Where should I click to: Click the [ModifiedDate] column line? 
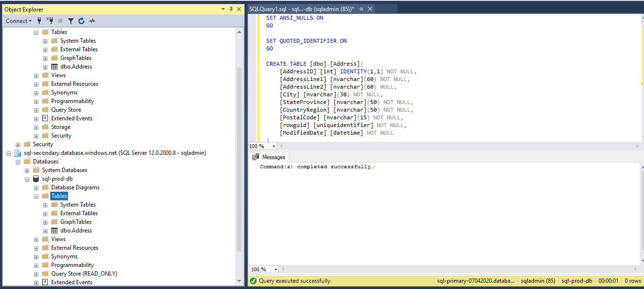(x=337, y=133)
